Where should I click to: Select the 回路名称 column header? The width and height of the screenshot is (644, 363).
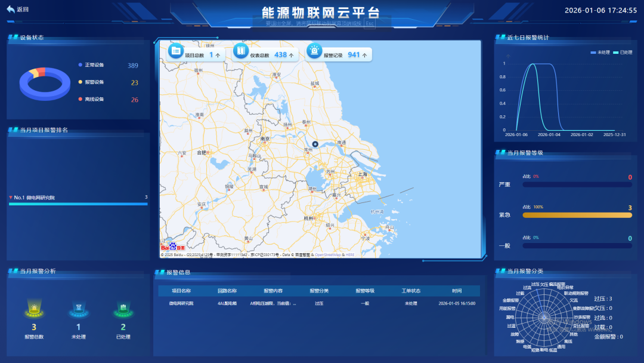227,291
